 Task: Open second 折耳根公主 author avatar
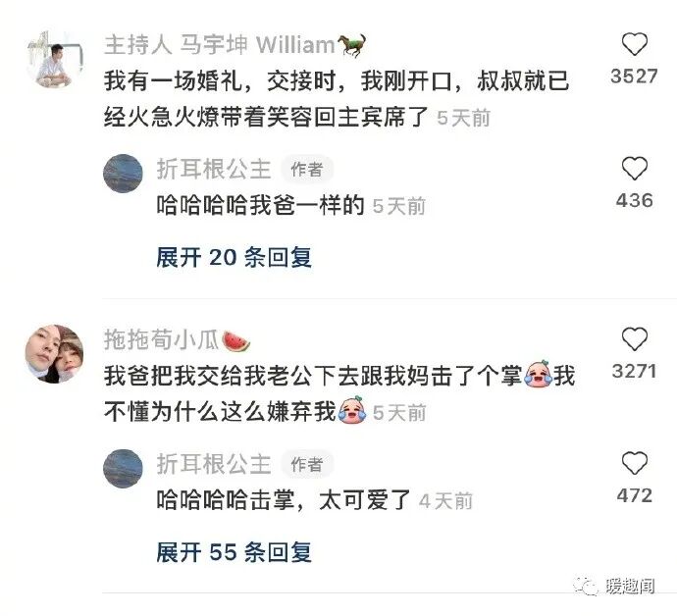click(123, 468)
